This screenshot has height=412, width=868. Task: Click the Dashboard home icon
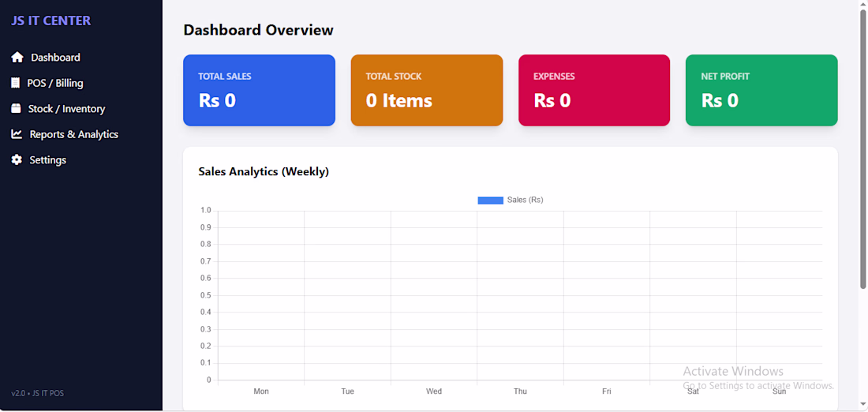pyautogui.click(x=17, y=57)
